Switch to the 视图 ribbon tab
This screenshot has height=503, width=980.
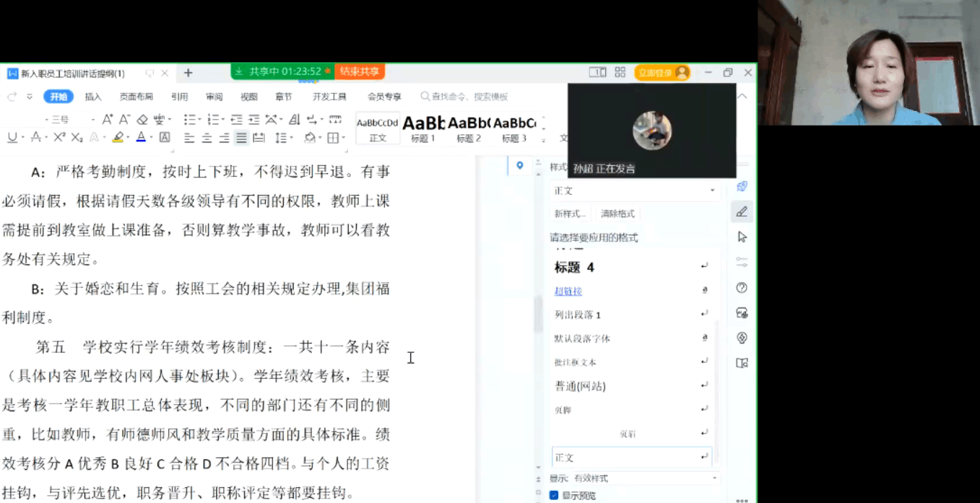(x=249, y=97)
